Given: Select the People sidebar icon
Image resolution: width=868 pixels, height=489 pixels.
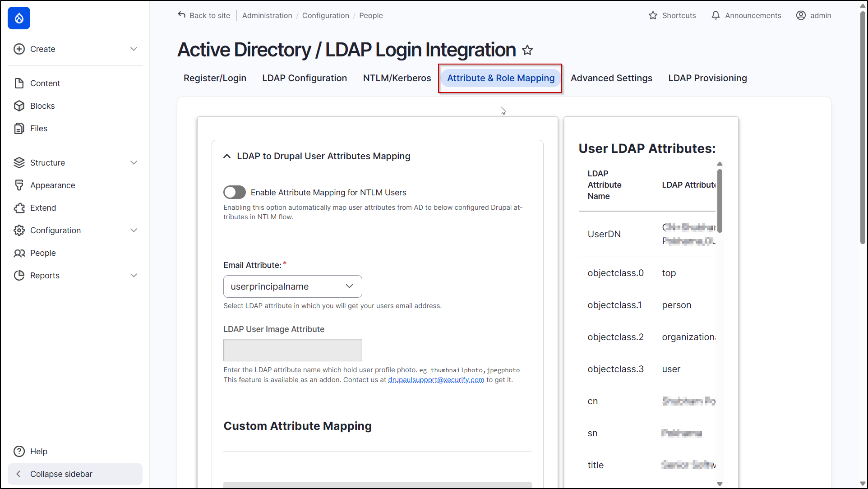Looking at the screenshot, I should 19,253.
